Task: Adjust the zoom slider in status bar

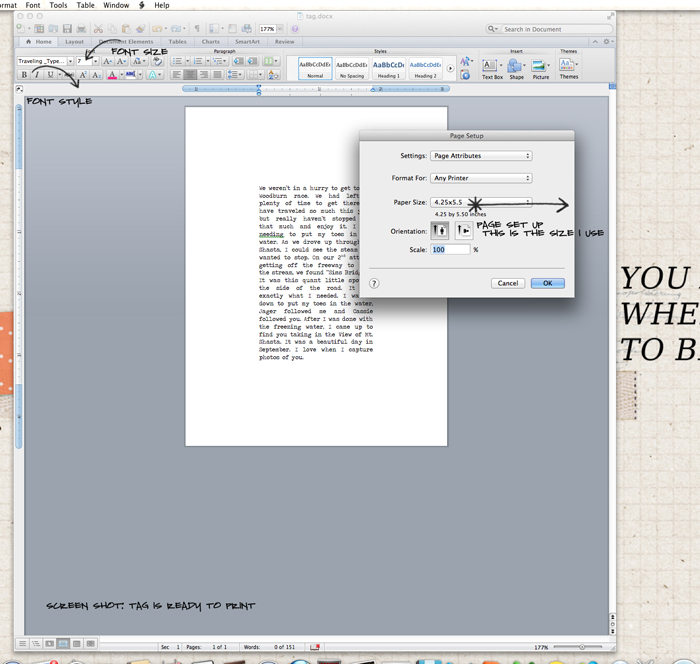Action: (x=582, y=647)
